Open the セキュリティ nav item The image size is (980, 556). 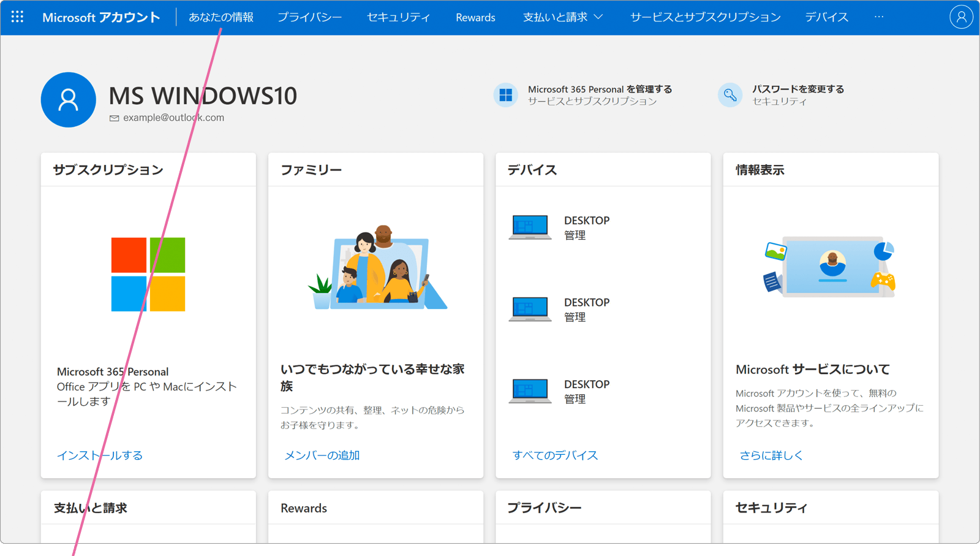(399, 17)
